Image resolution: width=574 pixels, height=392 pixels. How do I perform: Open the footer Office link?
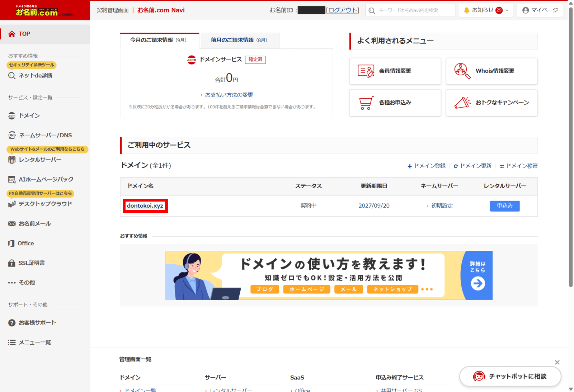point(302,390)
